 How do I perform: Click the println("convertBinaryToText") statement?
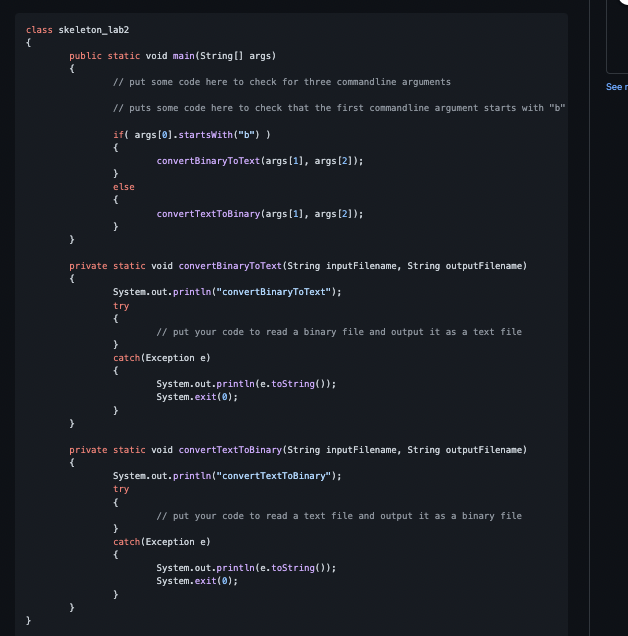(x=227, y=292)
